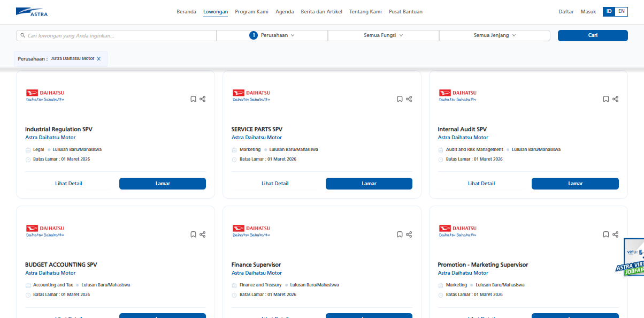Remove the Astra Daihatsu Motor filter
The image size is (644, 318).
coord(99,59)
